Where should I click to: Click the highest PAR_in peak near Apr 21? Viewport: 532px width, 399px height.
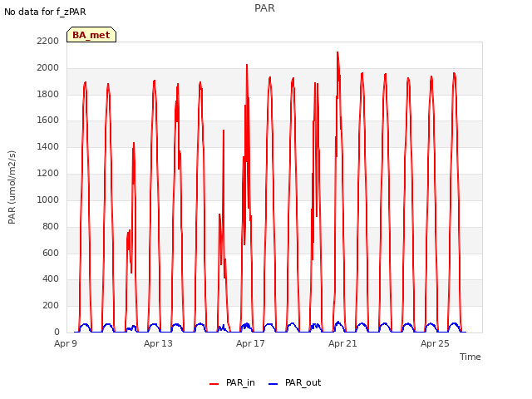pos(337,52)
